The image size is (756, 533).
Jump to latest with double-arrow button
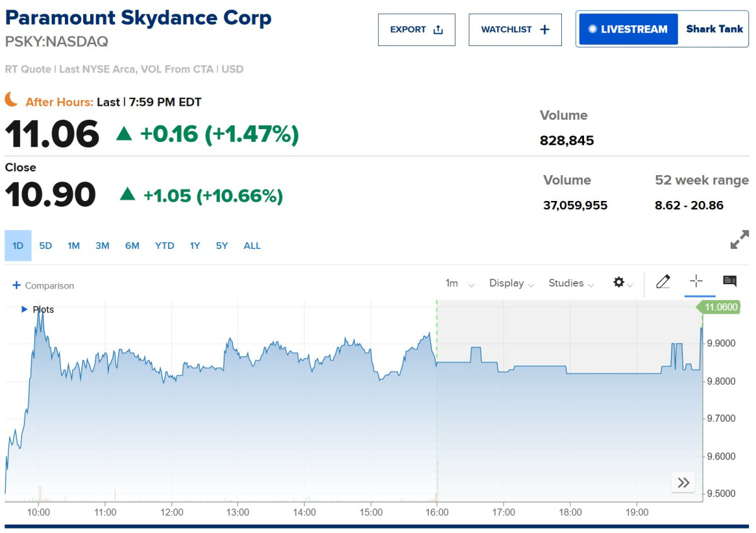684,483
